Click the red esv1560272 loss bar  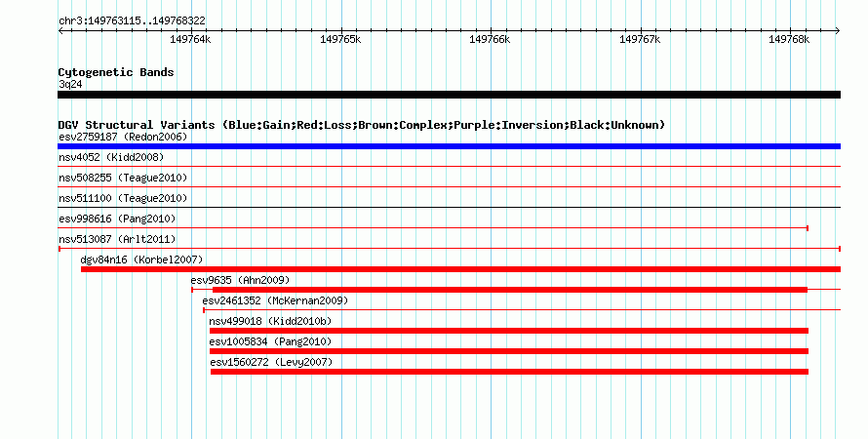pos(509,372)
